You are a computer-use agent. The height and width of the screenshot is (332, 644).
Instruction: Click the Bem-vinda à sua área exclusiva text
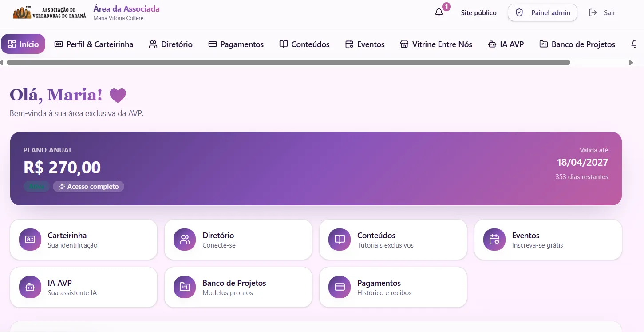coord(77,113)
